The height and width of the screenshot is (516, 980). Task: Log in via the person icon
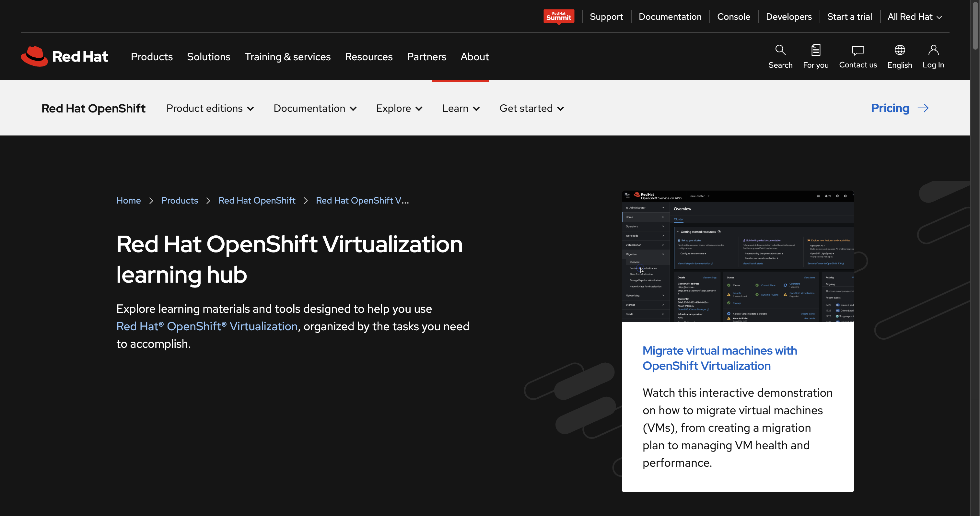point(933,56)
